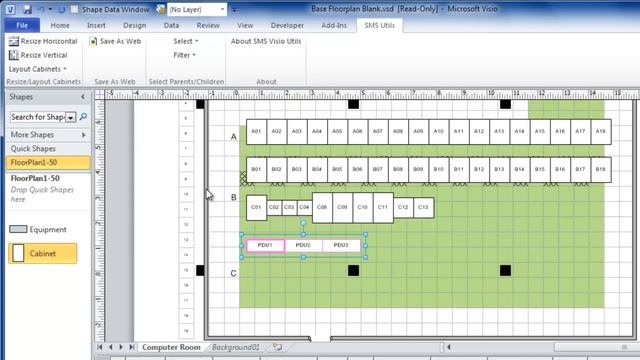
Task: Click the Save icon in quick access toolbar
Action: click(27, 9)
